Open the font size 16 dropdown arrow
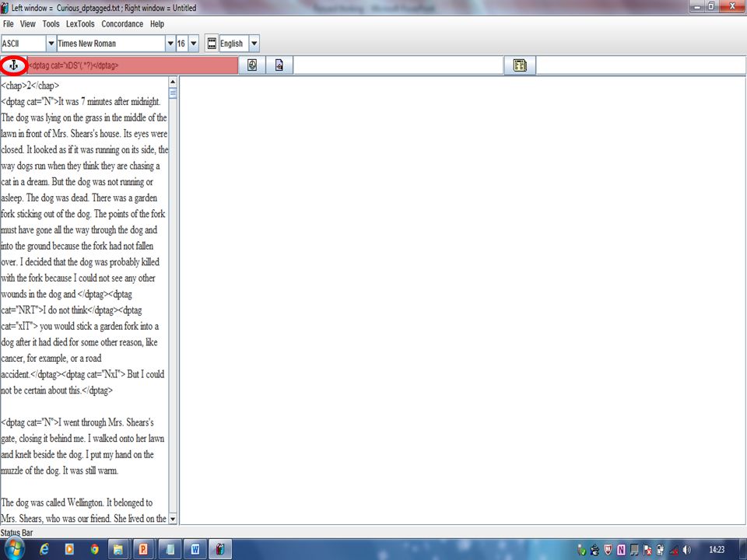 pos(194,44)
